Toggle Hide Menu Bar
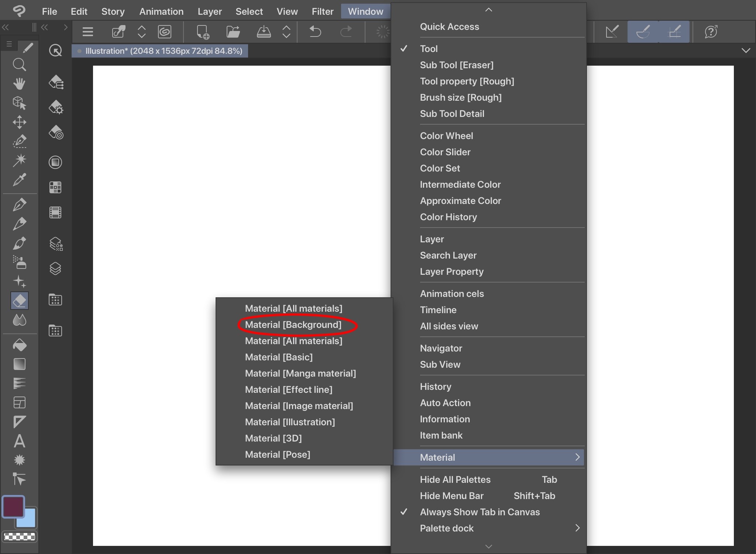This screenshot has height=554, width=756. click(489, 496)
